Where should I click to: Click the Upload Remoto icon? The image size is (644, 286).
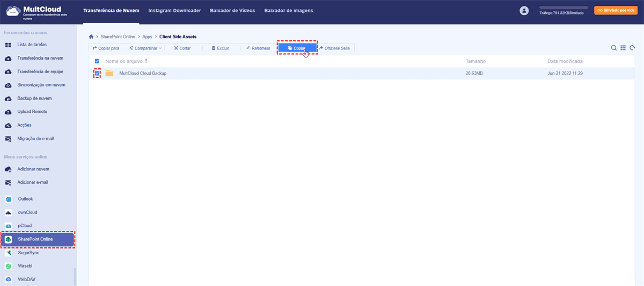pos(8,112)
